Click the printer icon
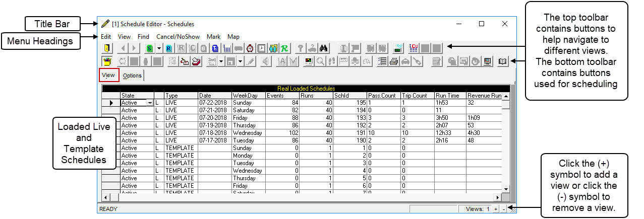This screenshot has height=219, width=644. [394, 61]
